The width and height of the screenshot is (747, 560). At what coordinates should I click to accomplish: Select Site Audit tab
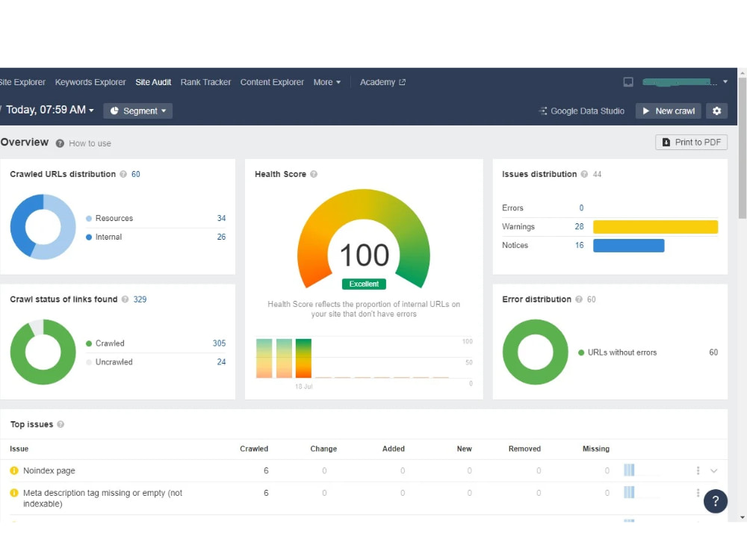click(x=153, y=82)
